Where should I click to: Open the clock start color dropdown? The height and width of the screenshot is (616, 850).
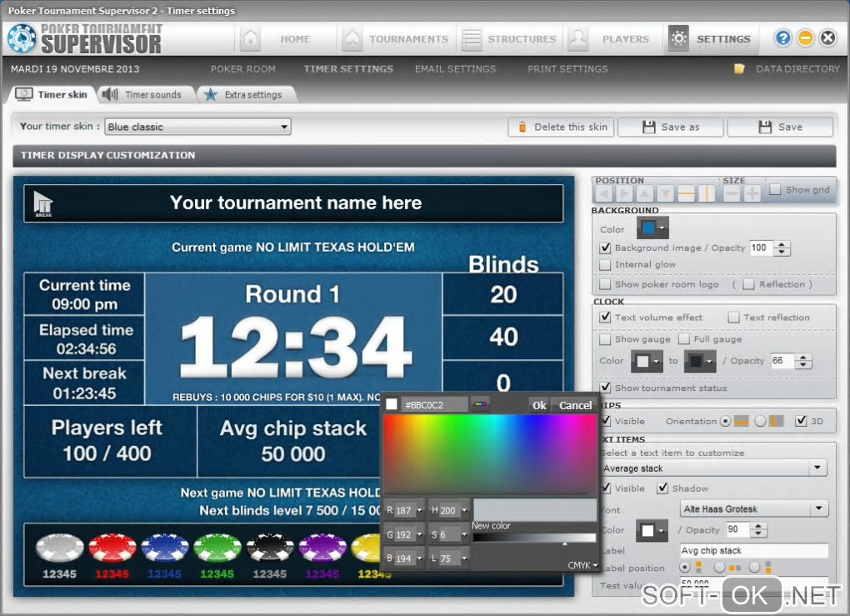click(x=647, y=361)
